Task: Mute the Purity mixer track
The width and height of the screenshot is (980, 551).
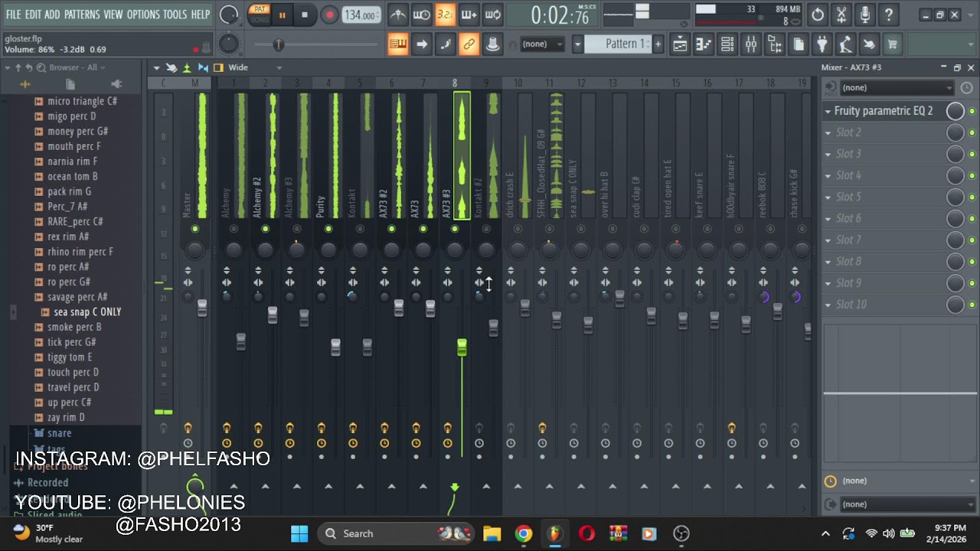Action: (x=328, y=229)
